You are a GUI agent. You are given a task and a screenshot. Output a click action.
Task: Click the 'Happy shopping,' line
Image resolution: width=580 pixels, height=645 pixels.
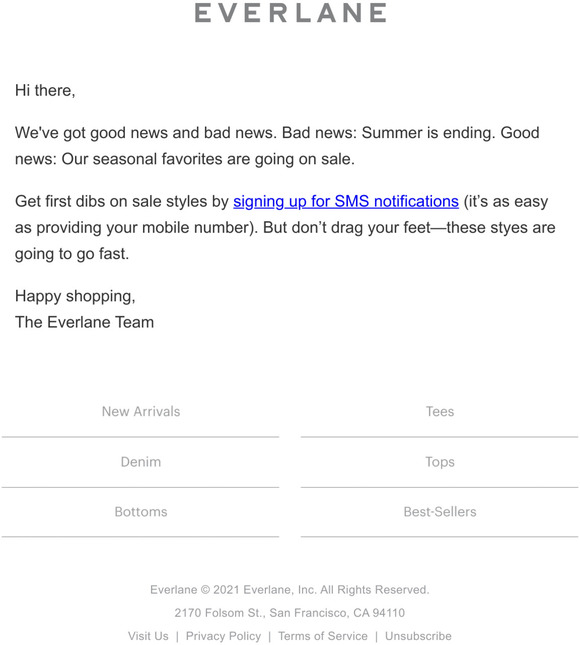[x=75, y=296]
